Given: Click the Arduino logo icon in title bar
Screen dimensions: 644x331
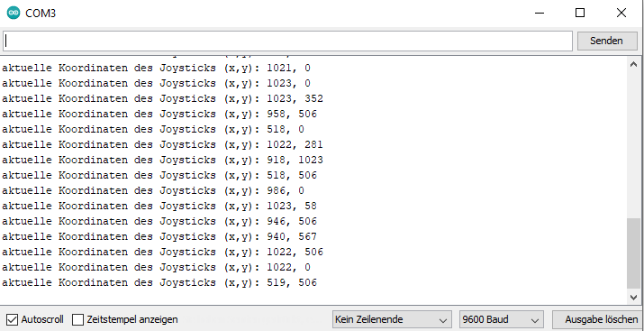Looking at the screenshot, I should pos(14,14).
